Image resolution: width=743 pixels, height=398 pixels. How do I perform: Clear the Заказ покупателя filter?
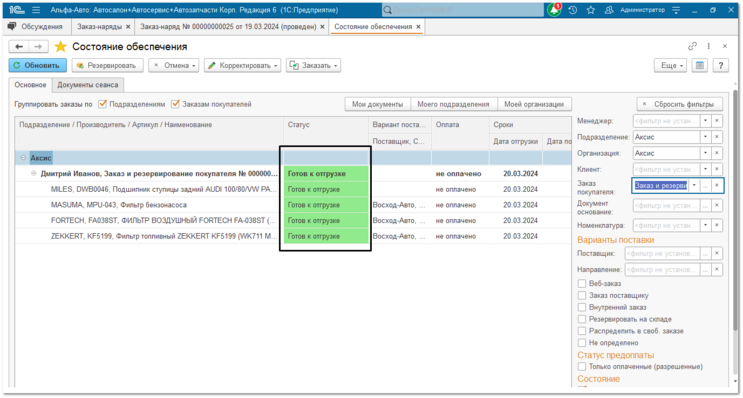(717, 185)
